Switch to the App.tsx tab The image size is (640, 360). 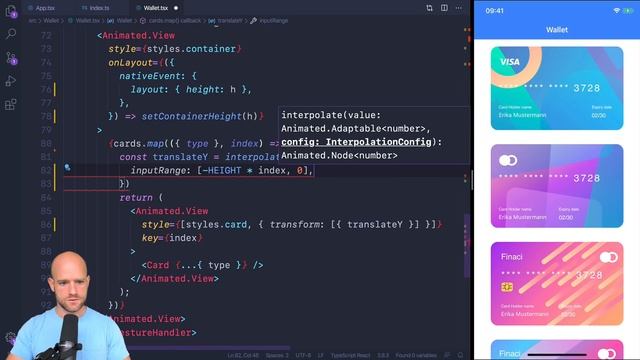tap(45, 8)
